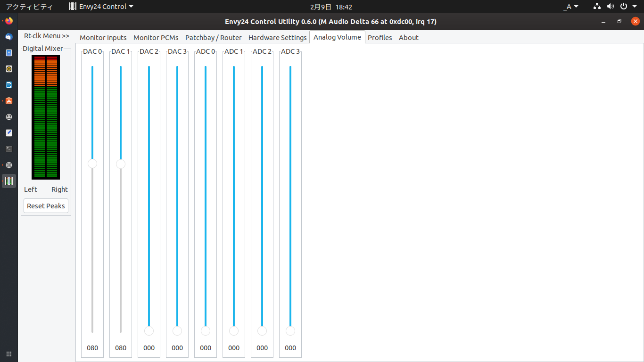Close the Envy24 Control Utility window
The image size is (644, 362).
pos(636,21)
